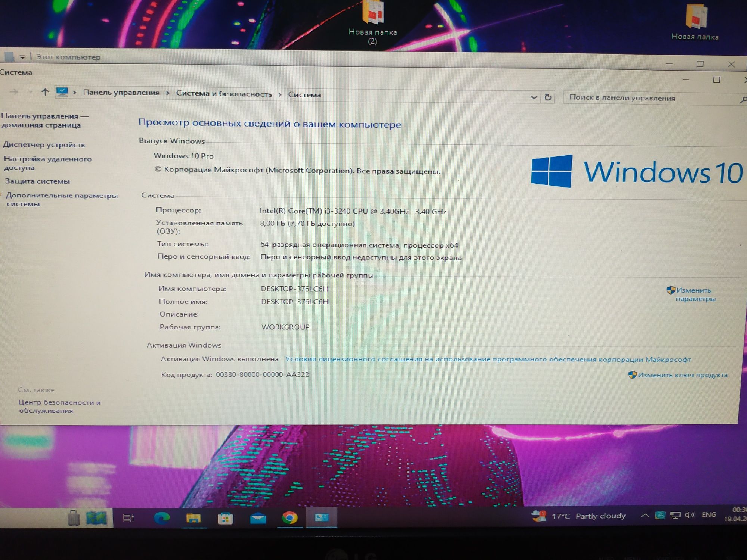Open quick access toolbar dropdown in 'Этот компьютер' window
The width and height of the screenshot is (747, 560).
(x=22, y=57)
